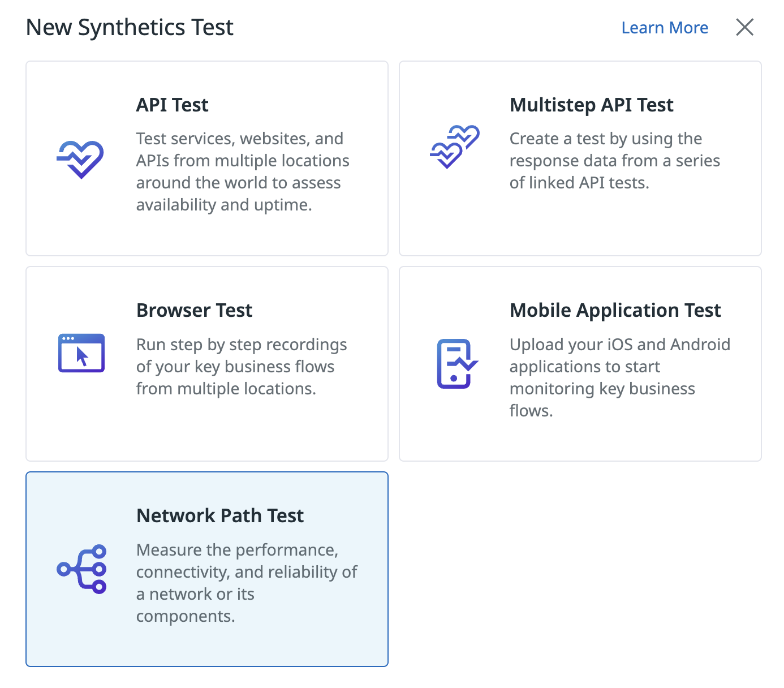Click the New Synthetics Test dialog title
784x688 pixels.
130,27
